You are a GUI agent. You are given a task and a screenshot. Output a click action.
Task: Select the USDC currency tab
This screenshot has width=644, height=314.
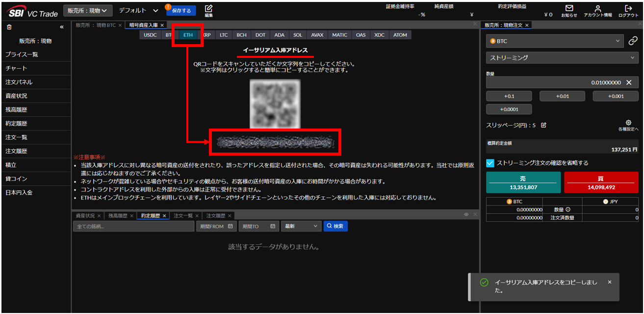point(150,35)
